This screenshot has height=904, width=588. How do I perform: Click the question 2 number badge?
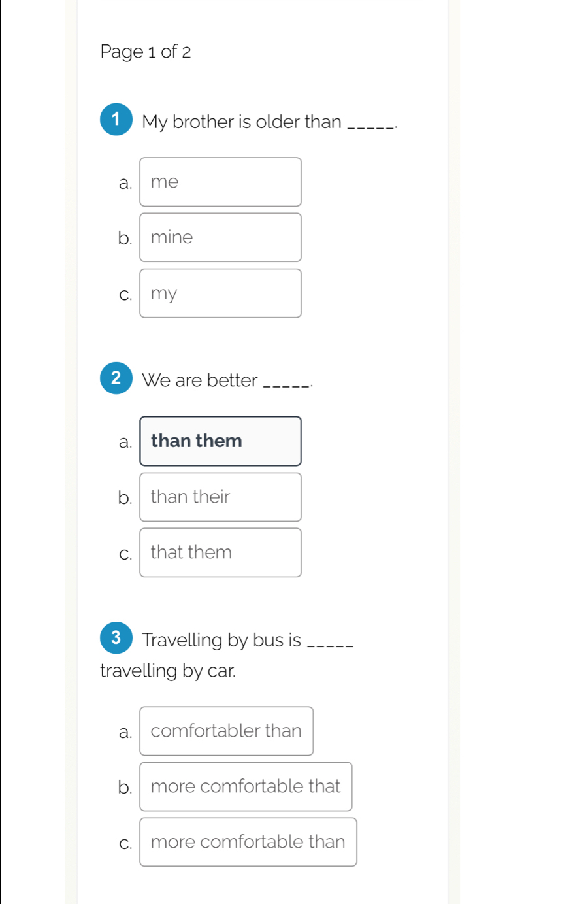point(116,378)
